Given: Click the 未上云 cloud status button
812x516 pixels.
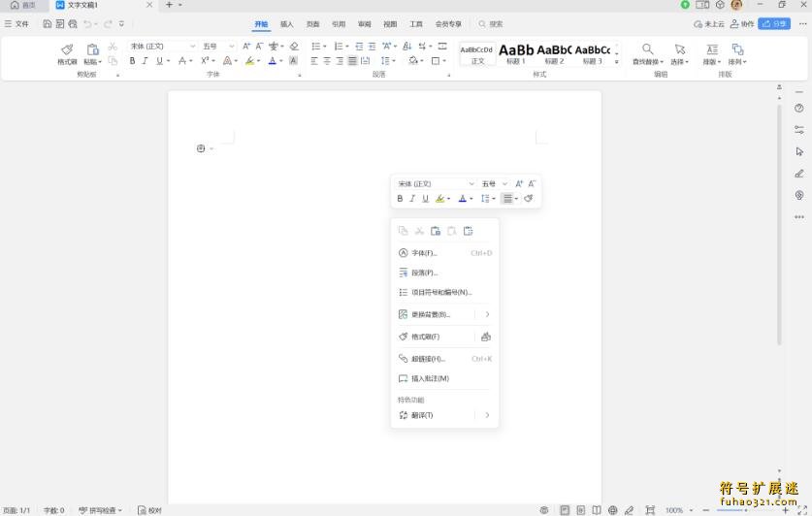Looking at the screenshot, I should 709,24.
